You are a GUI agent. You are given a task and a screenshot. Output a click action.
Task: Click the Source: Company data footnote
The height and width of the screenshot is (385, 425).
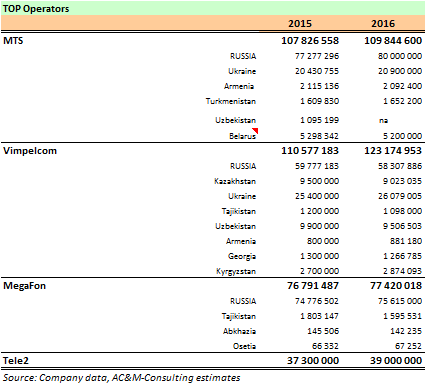[121, 378]
